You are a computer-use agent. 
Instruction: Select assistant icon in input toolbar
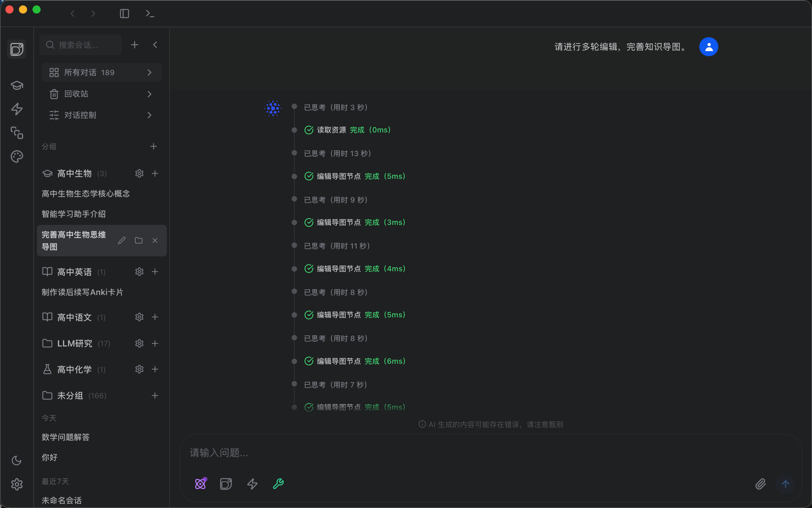pos(226,484)
